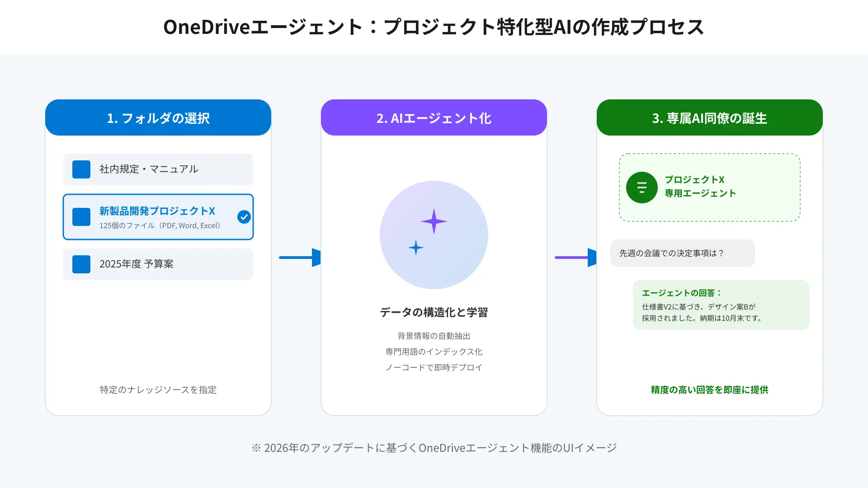Click the 専門用語のインデックス化 line
The width and height of the screenshot is (868, 488).
(x=434, y=352)
